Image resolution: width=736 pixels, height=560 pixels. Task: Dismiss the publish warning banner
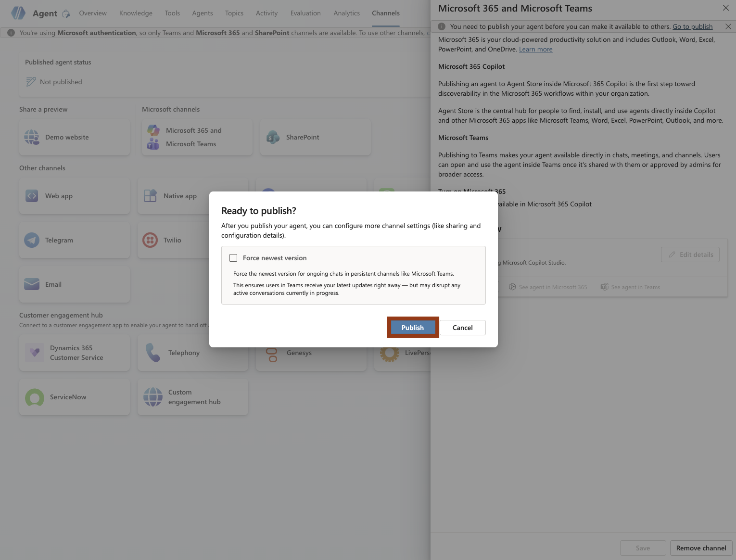pyautogui.click(x=728, y=26)
